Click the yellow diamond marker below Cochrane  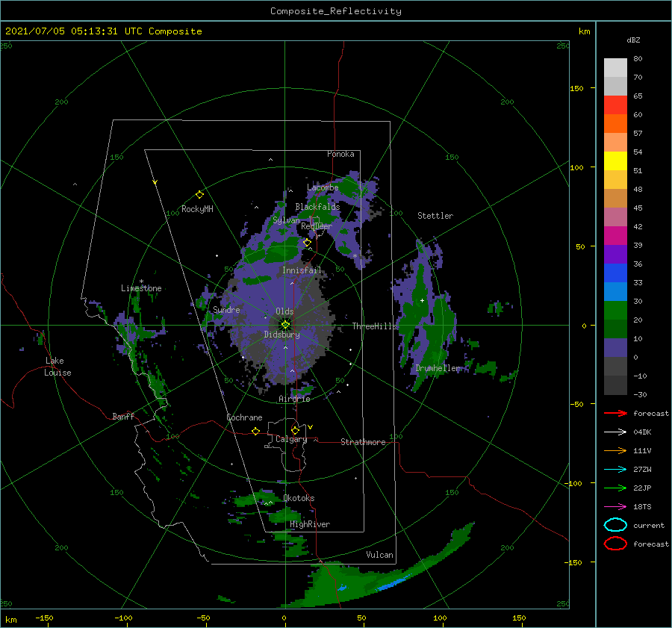pyautogui.click(x=255, y=431)
